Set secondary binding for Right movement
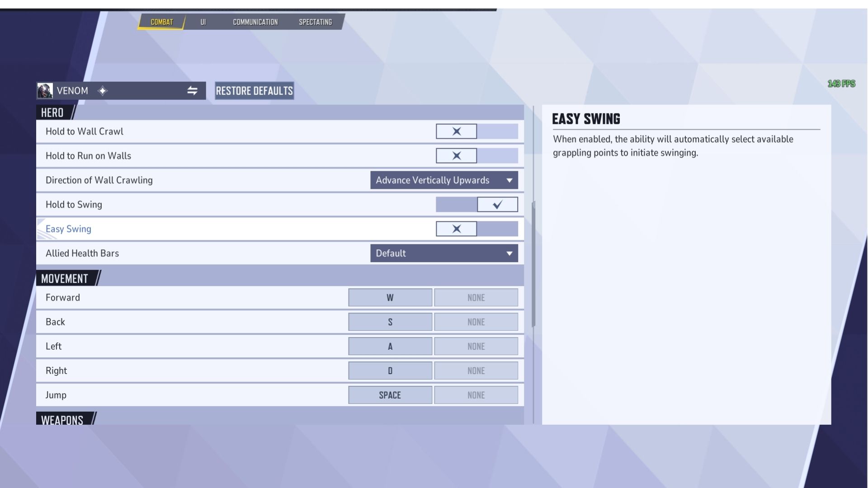Screen dimensions: 868x488 click(x=476, y=371)
